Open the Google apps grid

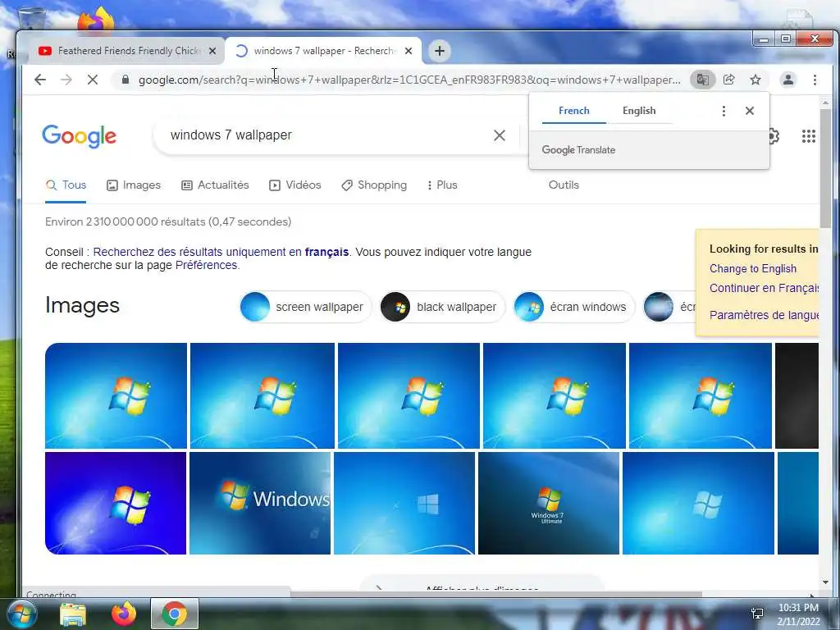[808, 136]
